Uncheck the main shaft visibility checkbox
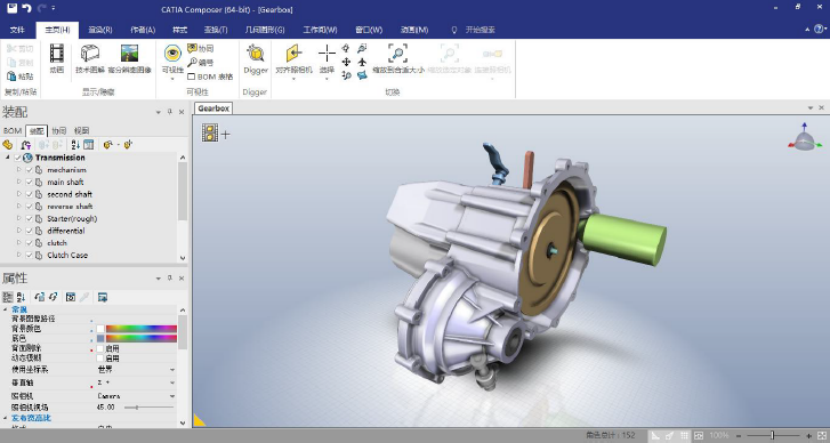The width and height of the screenshot is (830, 443). click(x=29, y=182)
